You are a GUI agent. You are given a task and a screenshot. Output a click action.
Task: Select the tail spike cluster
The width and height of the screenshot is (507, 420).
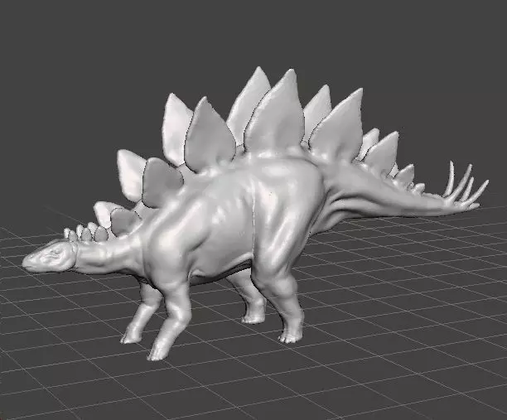[x=466, y=186]
